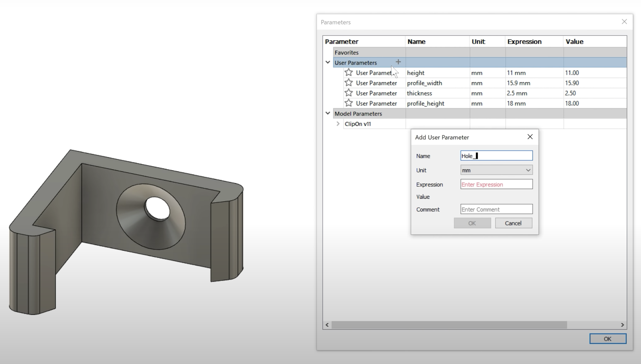Image resolution: width=641 pixels, height=364 pixels.
Task: Toggle favorite on the thickness parameter
Action: tap(348, 93)
